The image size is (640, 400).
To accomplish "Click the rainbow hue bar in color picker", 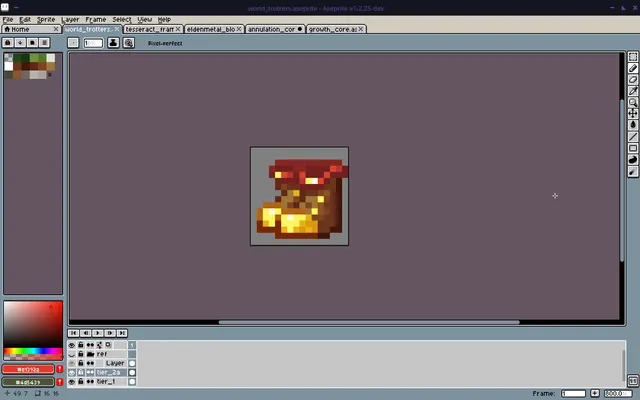I will 33,351.
